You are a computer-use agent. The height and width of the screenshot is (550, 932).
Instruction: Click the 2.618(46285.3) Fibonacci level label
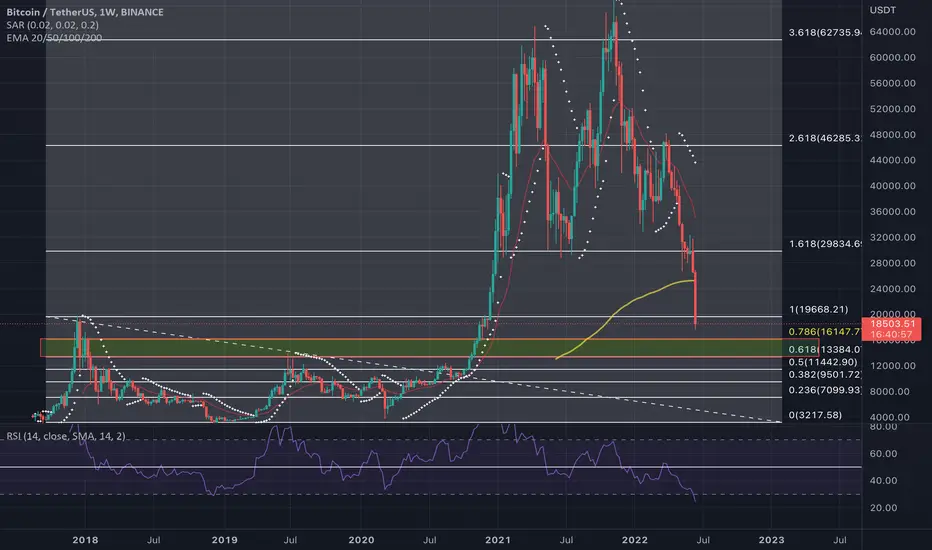825,138
